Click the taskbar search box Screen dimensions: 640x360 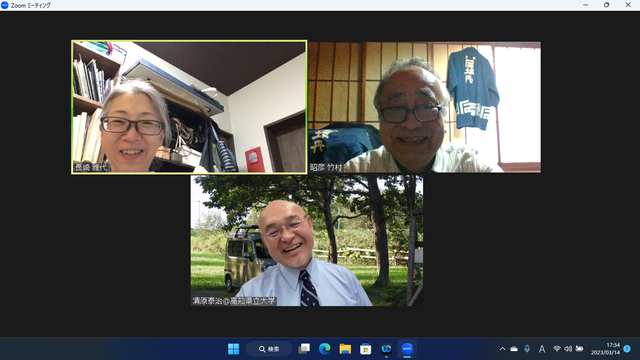[269, 349]
